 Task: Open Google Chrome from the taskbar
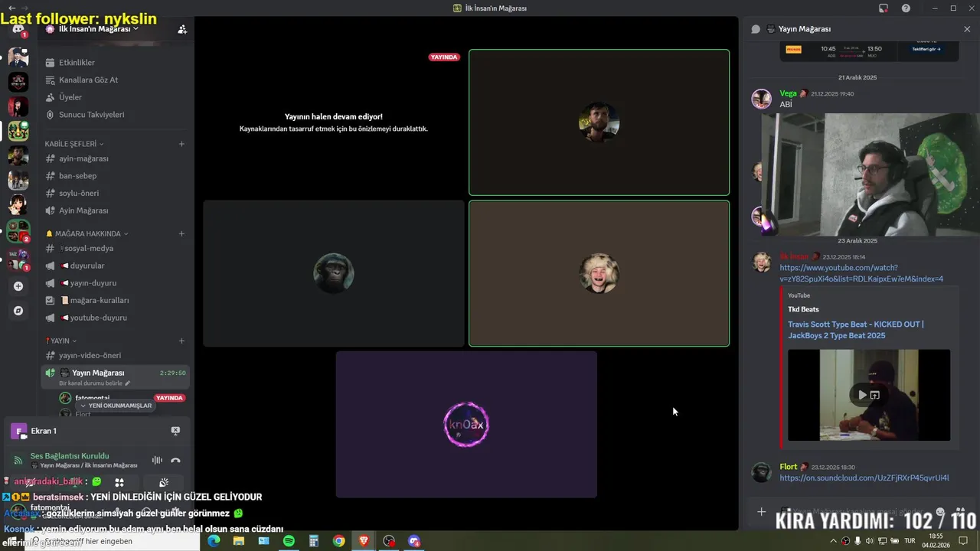point(338,541)
